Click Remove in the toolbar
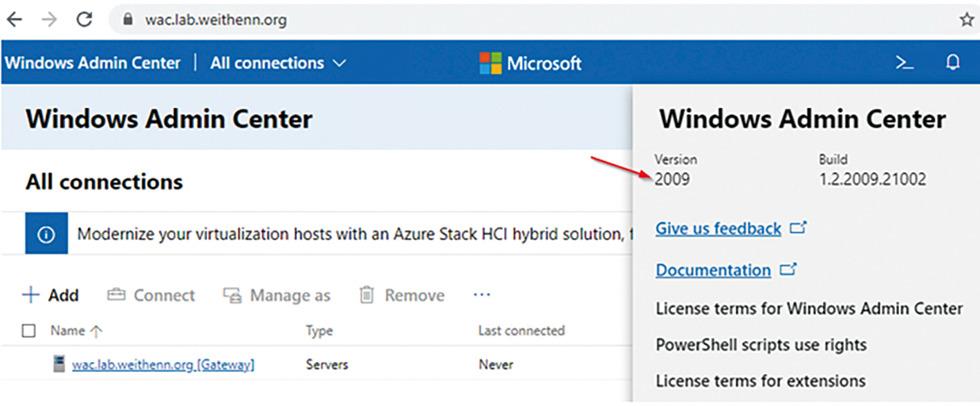This screenshot has height=406, width=980. (x=403, y=295)
